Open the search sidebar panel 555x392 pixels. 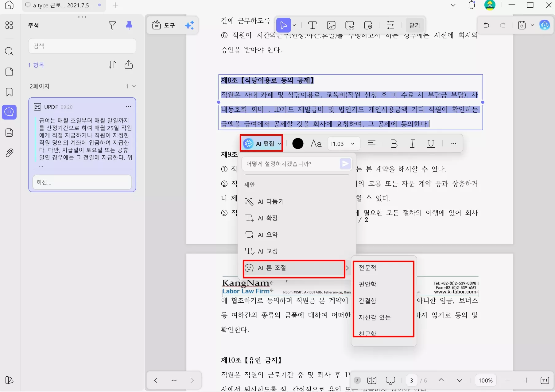9,52
